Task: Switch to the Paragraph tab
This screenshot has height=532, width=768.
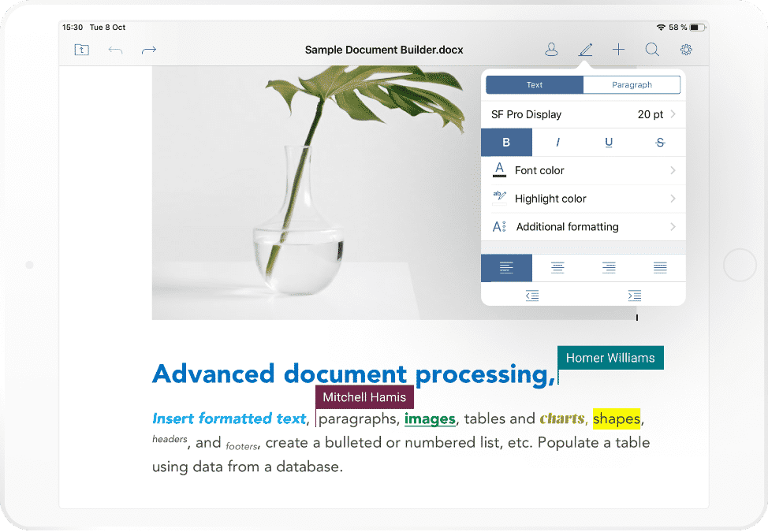Action: [632, 84]
